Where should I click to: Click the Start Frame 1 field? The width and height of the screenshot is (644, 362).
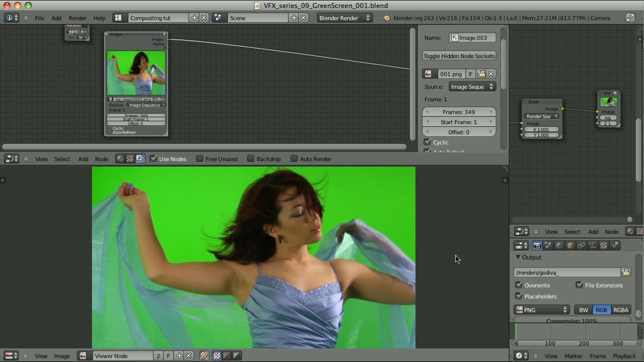coord(459,122)
